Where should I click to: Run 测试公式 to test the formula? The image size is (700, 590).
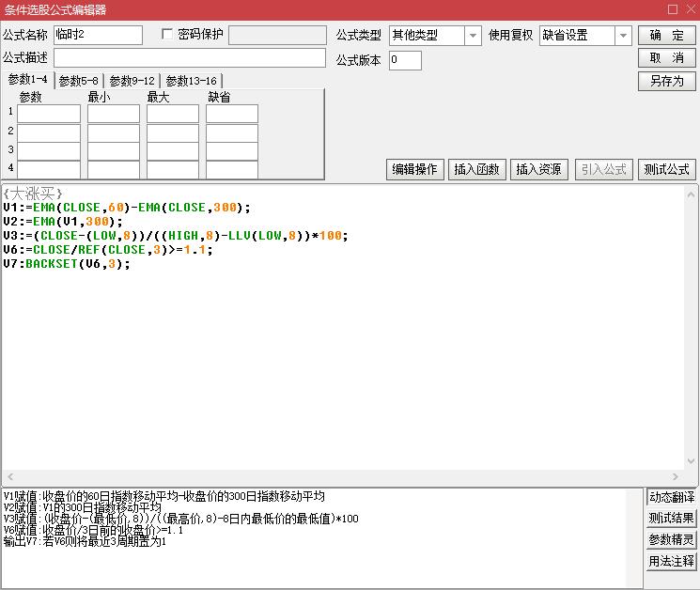coord(667,169)
